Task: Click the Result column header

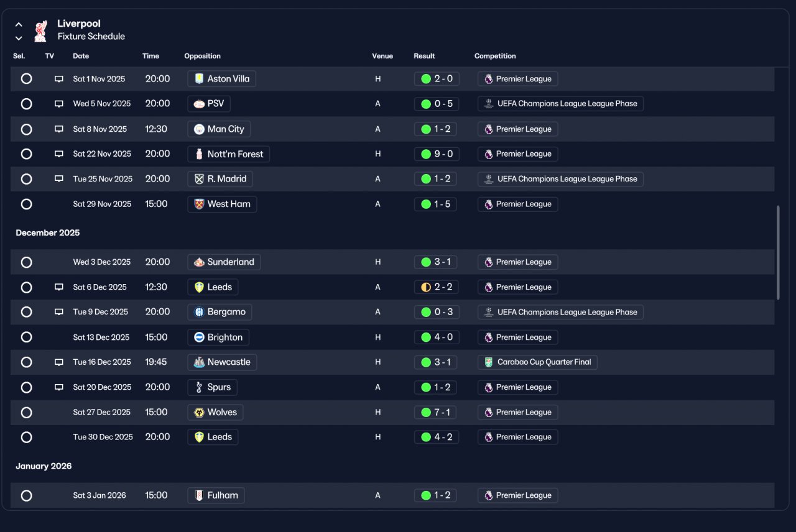Action: click(x=424, y=56)
